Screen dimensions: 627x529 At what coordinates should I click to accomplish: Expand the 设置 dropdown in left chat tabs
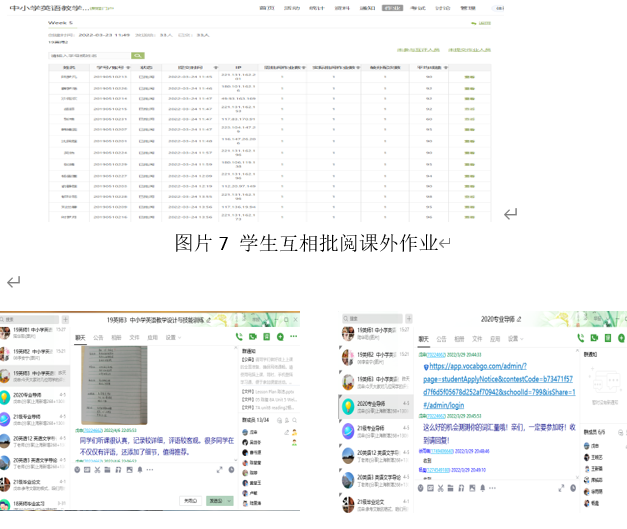[x=172, y=338]
